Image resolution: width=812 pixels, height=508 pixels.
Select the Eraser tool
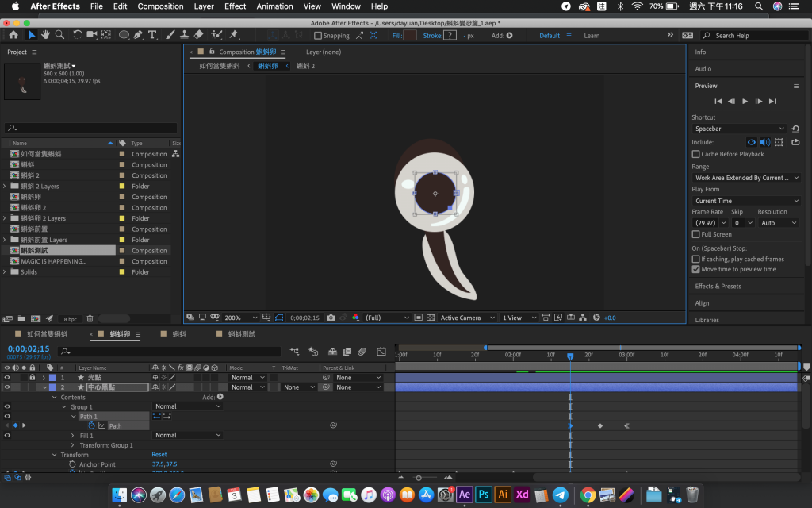coord(198,35)
